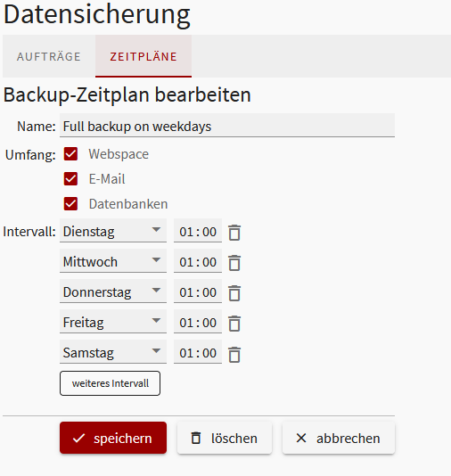Switch to the Aufträge tab
The image size is (451, 476).
click(49, 56)
